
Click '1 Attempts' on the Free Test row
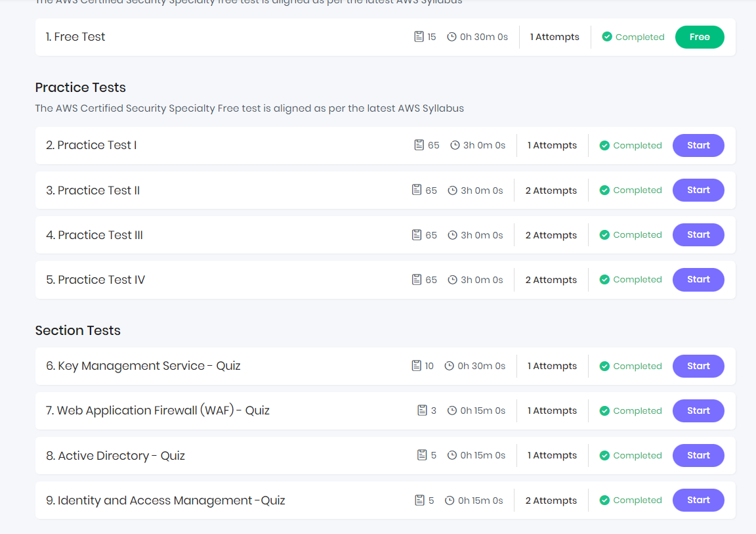555,37
